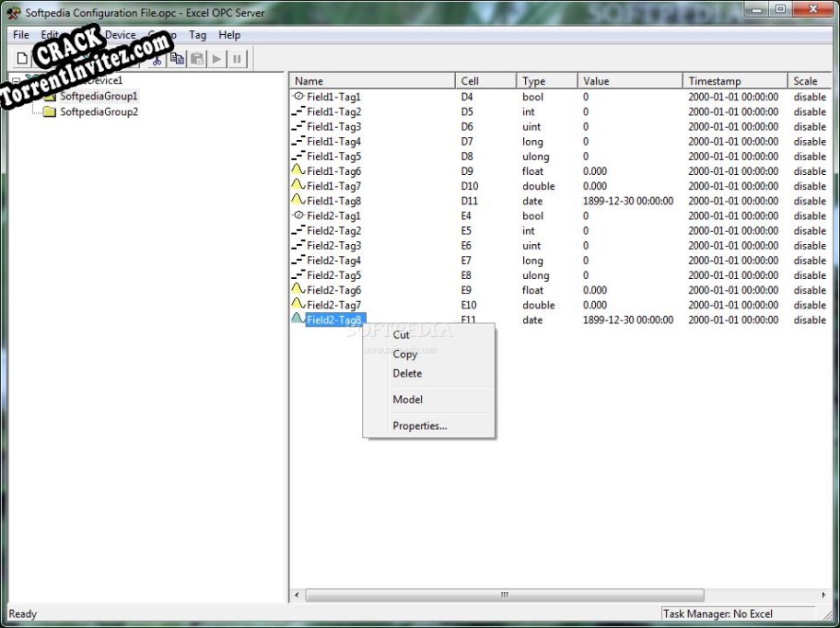Open the Tag menu
This screenshot has height=628, width=840.
pos(197,34)
